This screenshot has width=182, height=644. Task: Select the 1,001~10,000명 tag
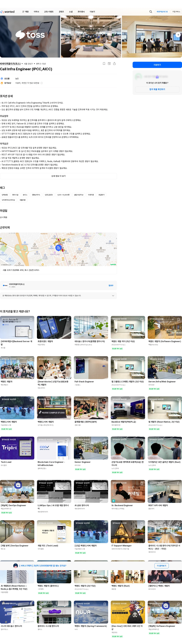63,195
